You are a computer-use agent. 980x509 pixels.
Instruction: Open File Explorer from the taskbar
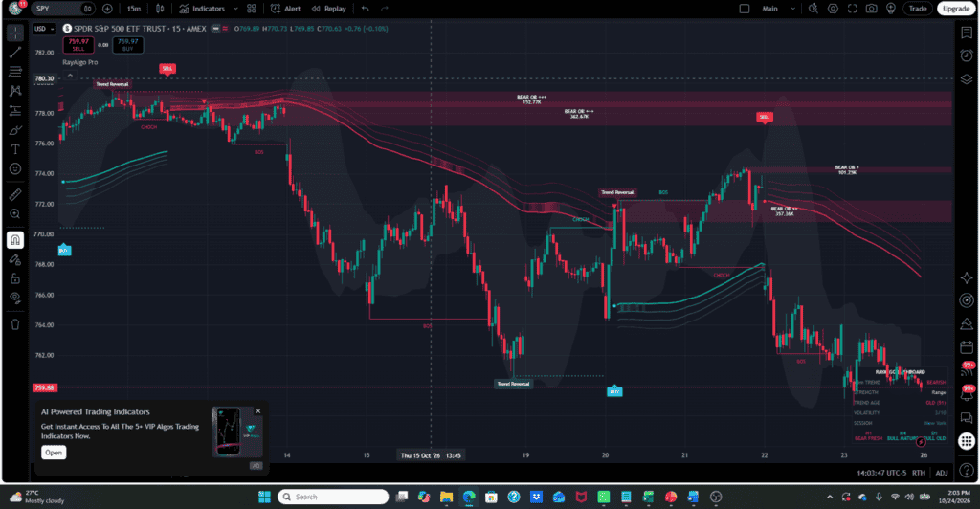pos(446,497)
